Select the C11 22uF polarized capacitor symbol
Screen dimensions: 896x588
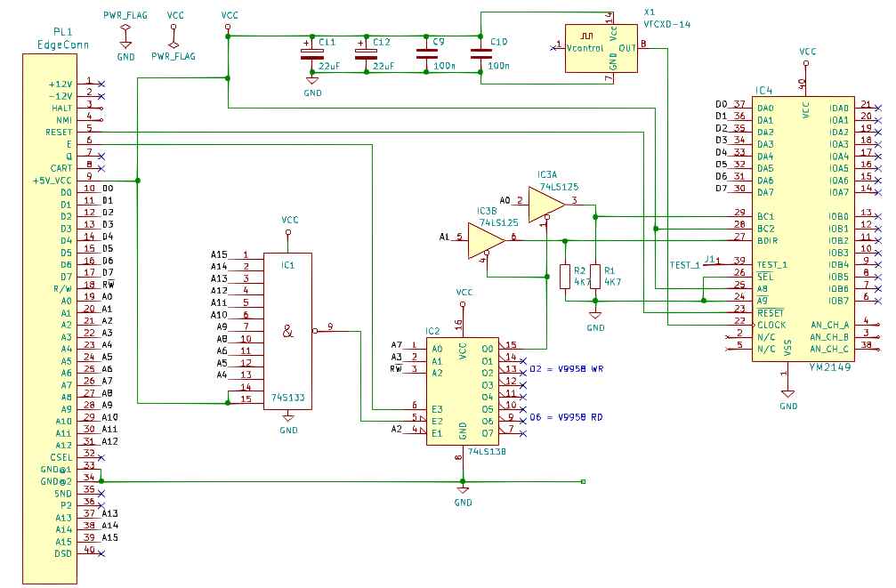pyautogui.click(x=312, y=53)
